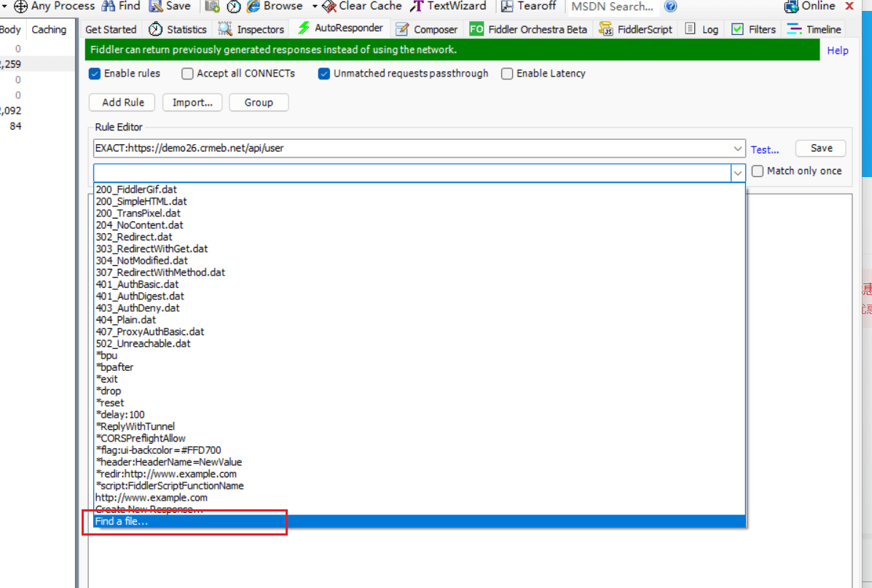Click the Find binoculars icon
This screenshot has height=588, width=872.
click(x=109, y=6)
